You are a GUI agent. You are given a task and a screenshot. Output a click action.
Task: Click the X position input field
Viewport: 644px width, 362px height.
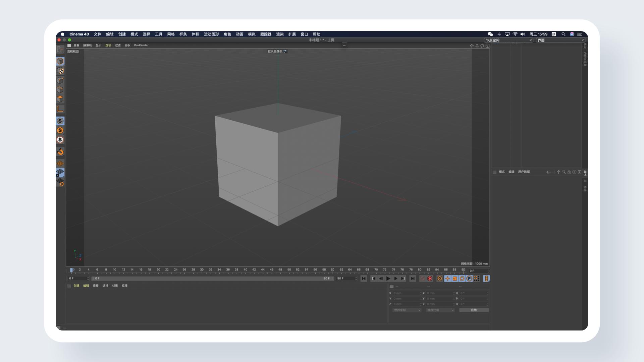click(406, 293)
